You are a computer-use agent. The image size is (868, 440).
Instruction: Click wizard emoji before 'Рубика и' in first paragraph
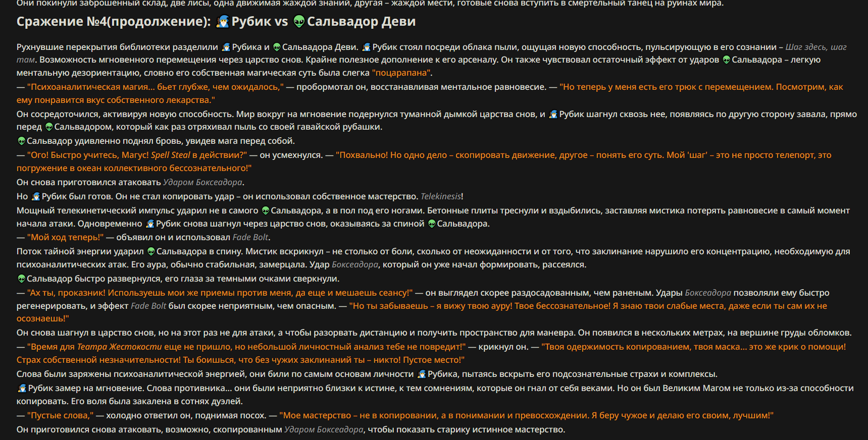tap(226, 47)
